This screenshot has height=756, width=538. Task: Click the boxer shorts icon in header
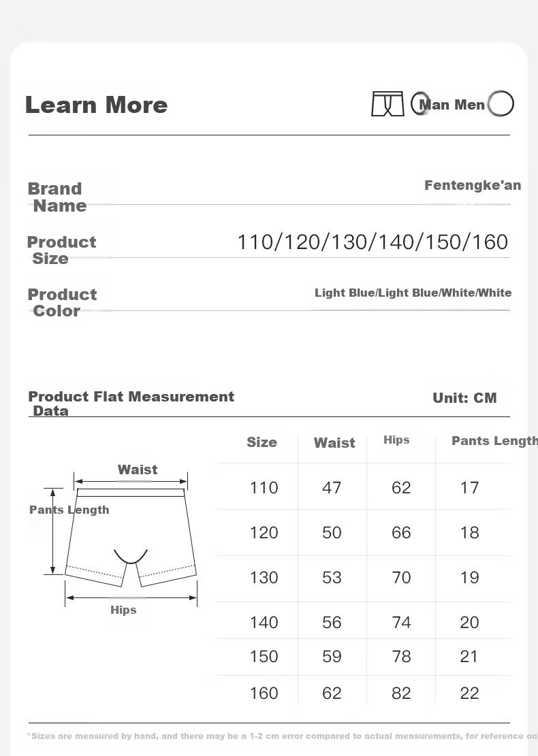387,103
